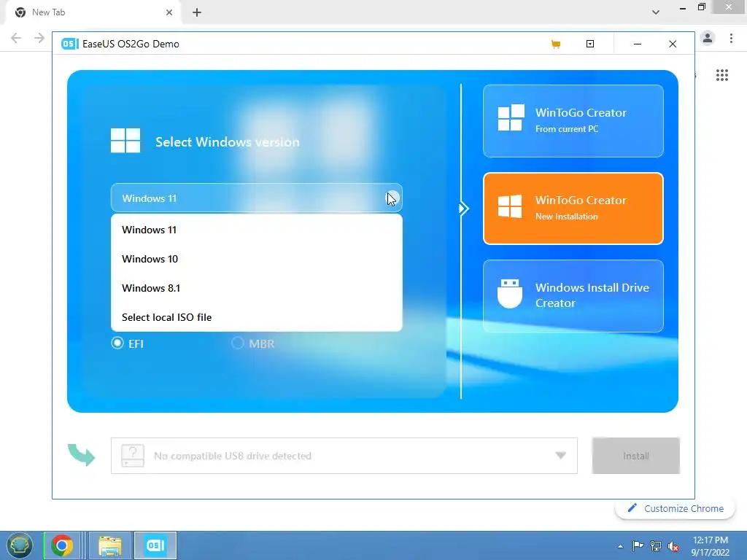Expand the USB drive selection dropdown
747x560 pixels.
tap(561, 456)
